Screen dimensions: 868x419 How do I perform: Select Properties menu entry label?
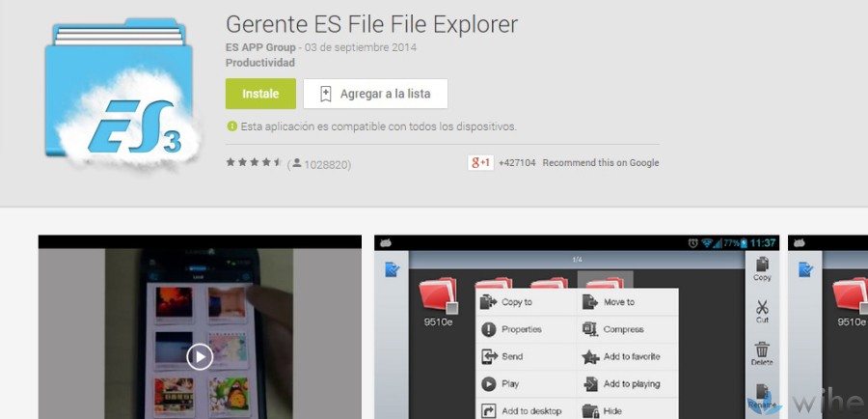pyautogui.click(x=522, y=329)
